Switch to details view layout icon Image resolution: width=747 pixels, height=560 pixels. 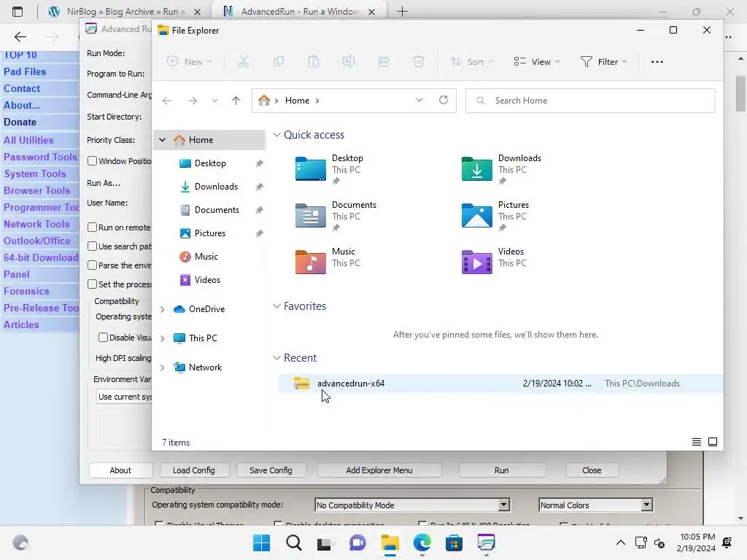697,442
